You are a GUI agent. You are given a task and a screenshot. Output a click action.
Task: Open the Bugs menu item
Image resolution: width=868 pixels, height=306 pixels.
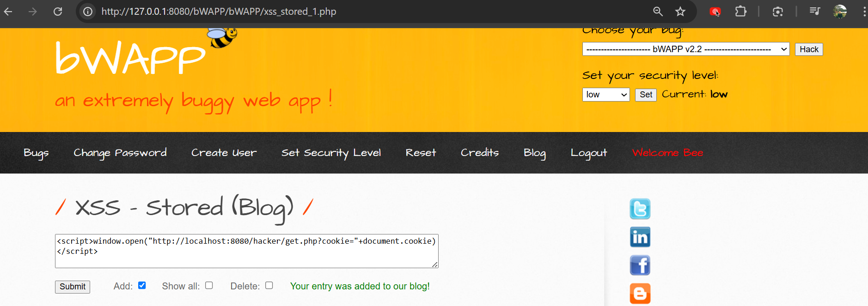coord(36,153)
